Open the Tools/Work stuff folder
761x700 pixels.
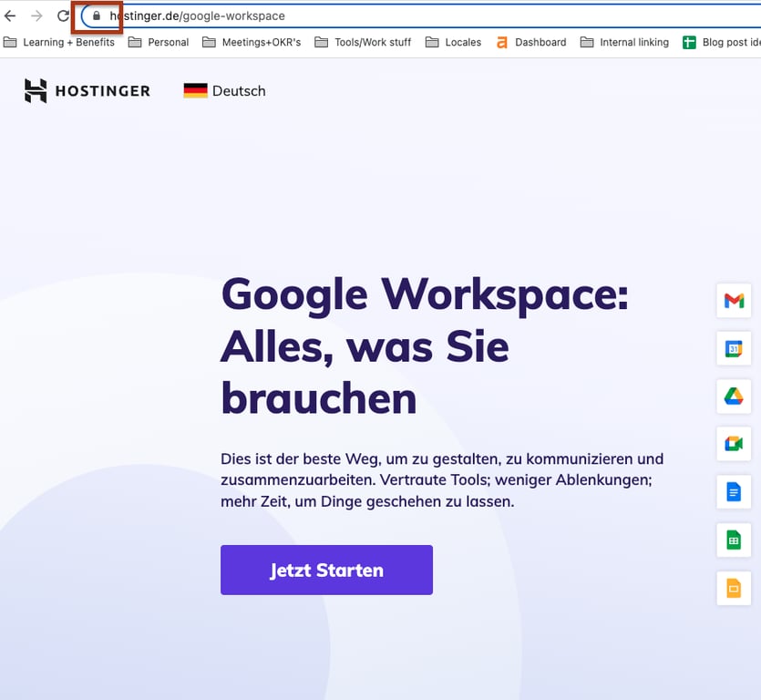[363, 42]
